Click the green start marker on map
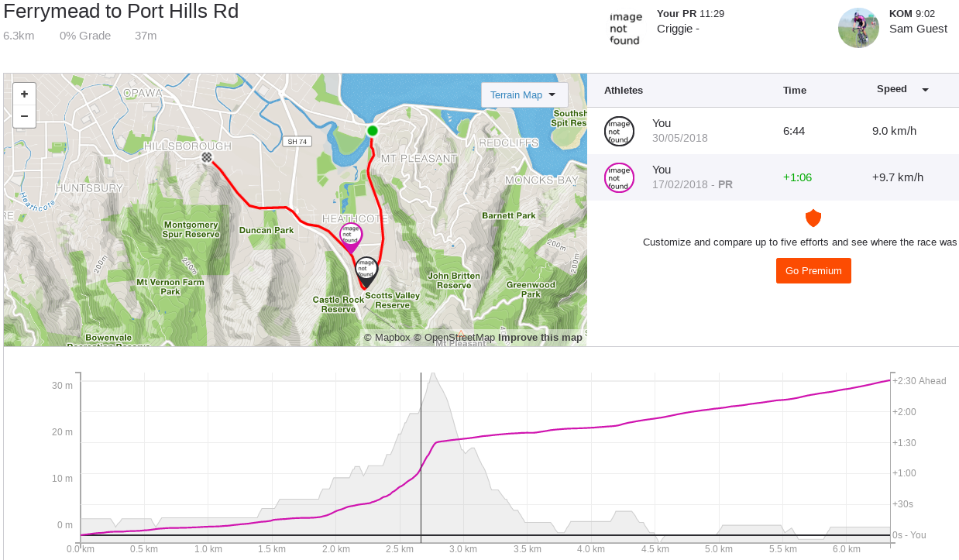Image resolution: width=959 pixels, height=560 pixels. pos(373,130)
